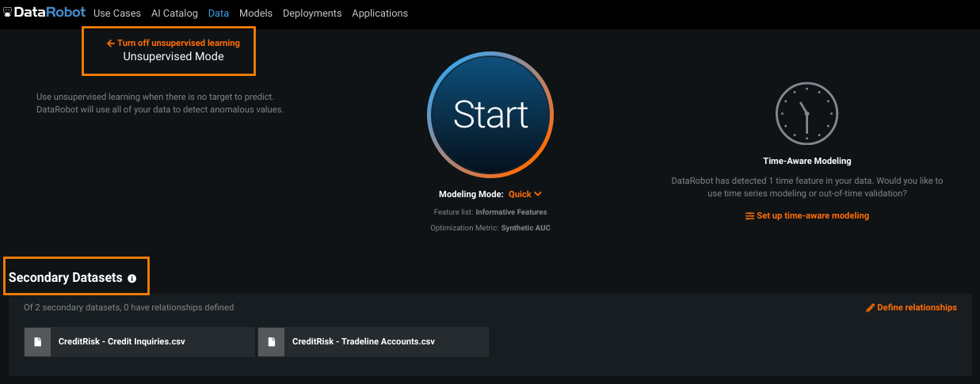
Task: Open the Applications tab
Action: coord(380,13)
